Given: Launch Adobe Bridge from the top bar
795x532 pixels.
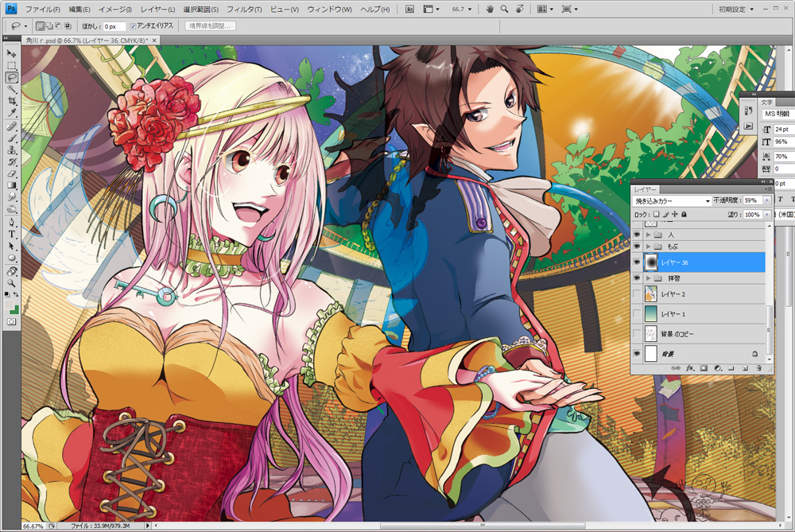Looking at the screenshot, I should 409,9.
